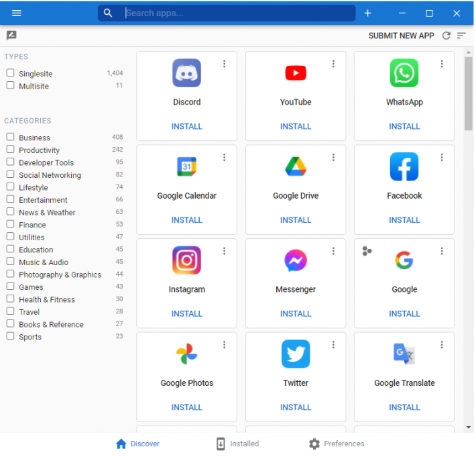476x457 pixels.
Task: Click the Google Photos icon
Action: click(x=186, y=354)
